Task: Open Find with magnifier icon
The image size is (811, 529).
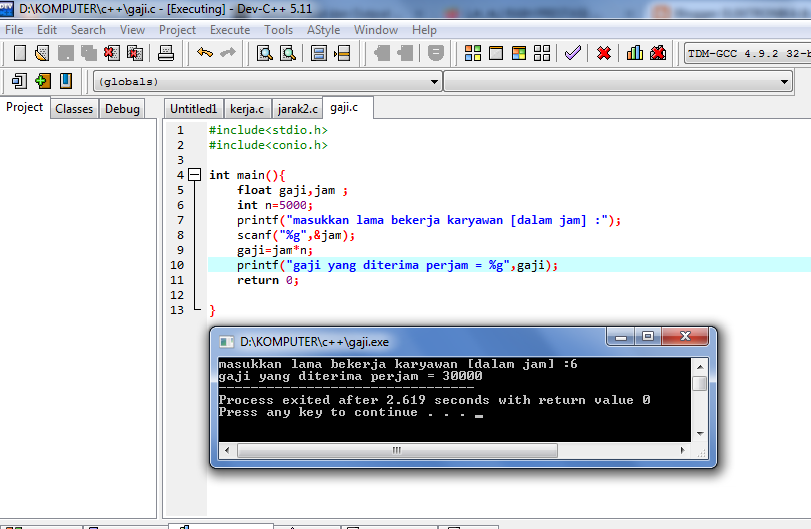Action: click(265, 53)
